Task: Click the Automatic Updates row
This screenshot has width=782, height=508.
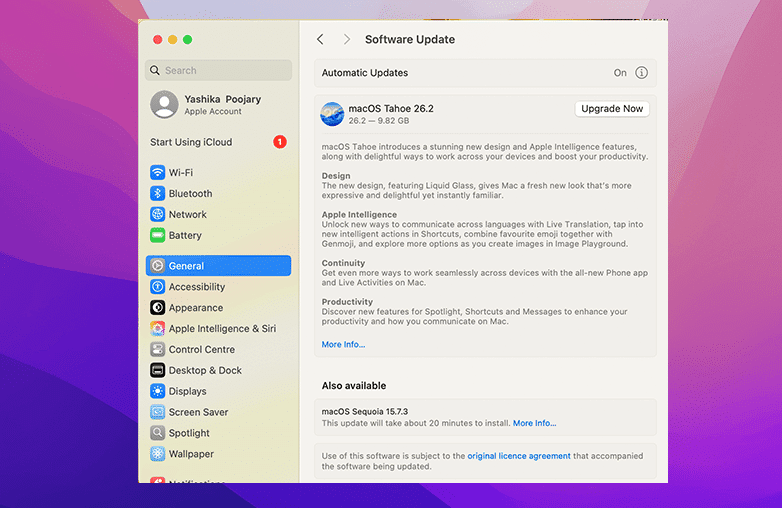Action: [485, 73]
